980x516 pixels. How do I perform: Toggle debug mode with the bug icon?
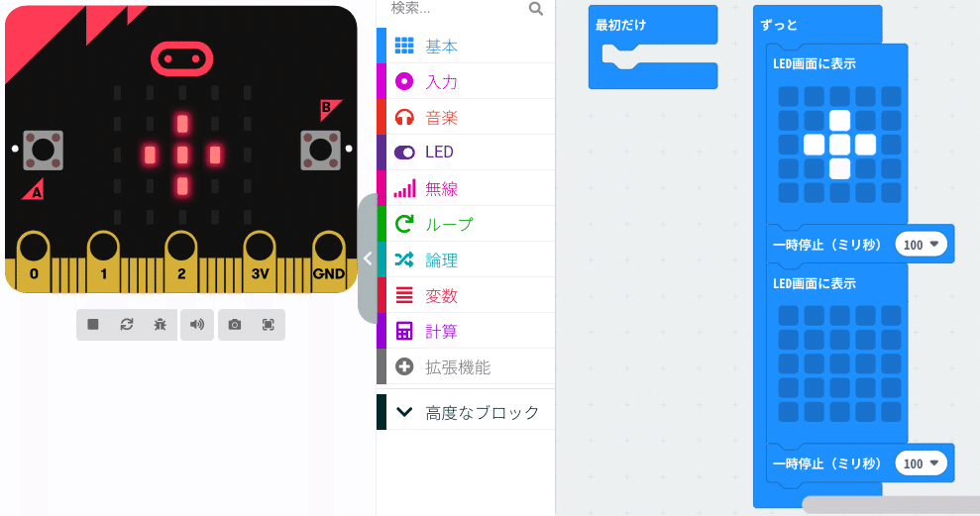[x=160, y=324]
